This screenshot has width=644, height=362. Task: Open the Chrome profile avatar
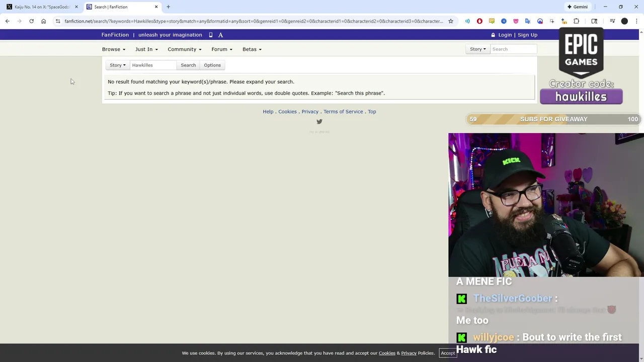(x=624, y=21)
